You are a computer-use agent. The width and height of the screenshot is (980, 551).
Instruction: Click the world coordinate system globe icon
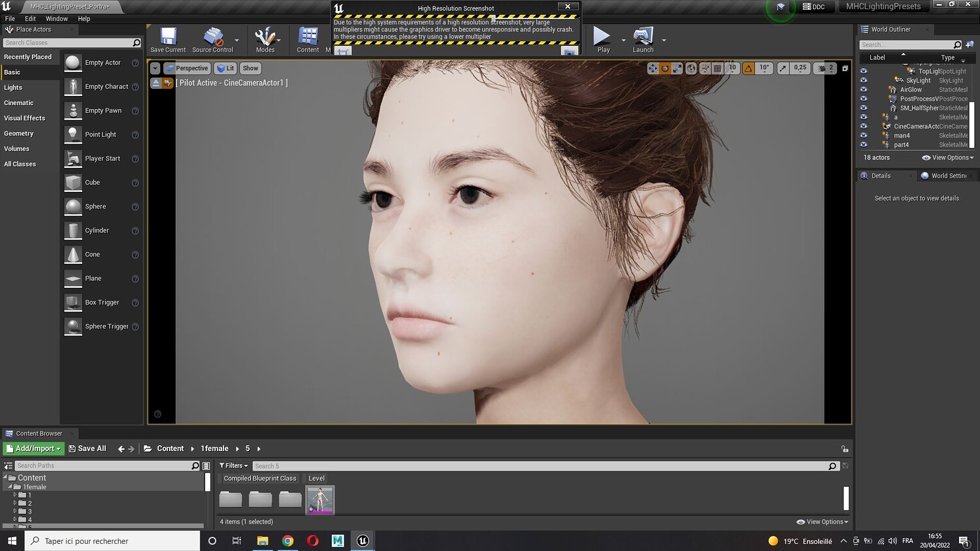click(x=691, y=69)
